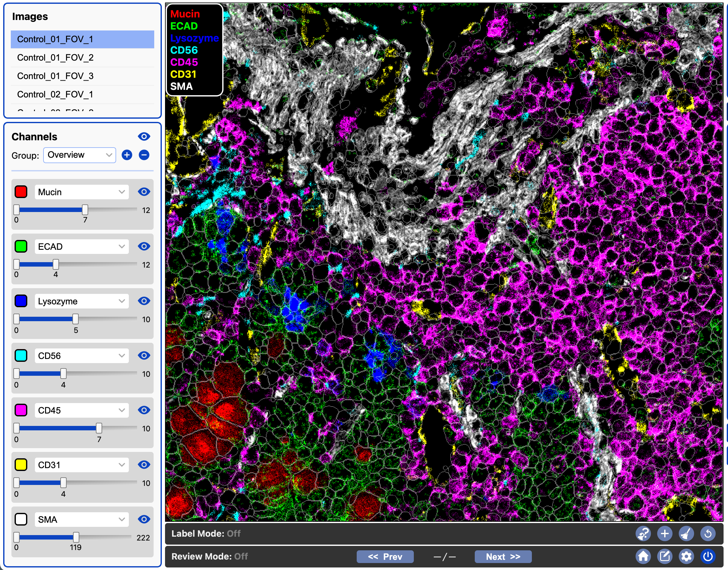
Task: Click the undo arrow icon
Action: [708, 534]
